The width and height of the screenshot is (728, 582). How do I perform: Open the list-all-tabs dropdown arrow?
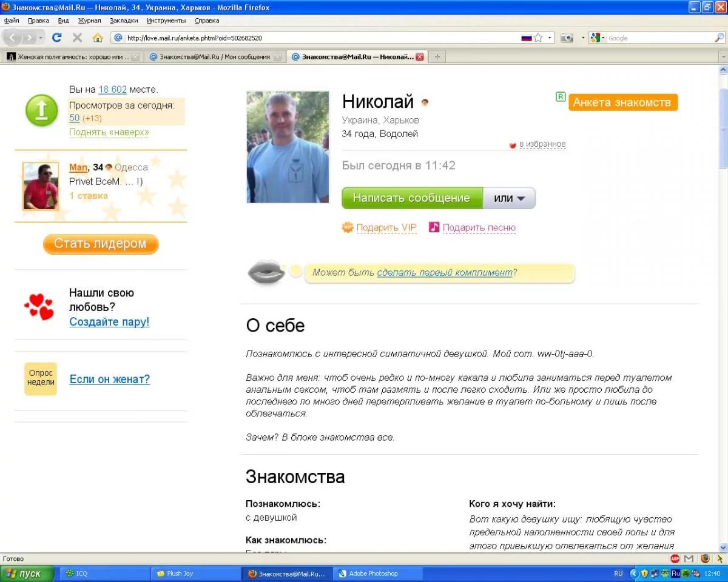coord(723,56)
